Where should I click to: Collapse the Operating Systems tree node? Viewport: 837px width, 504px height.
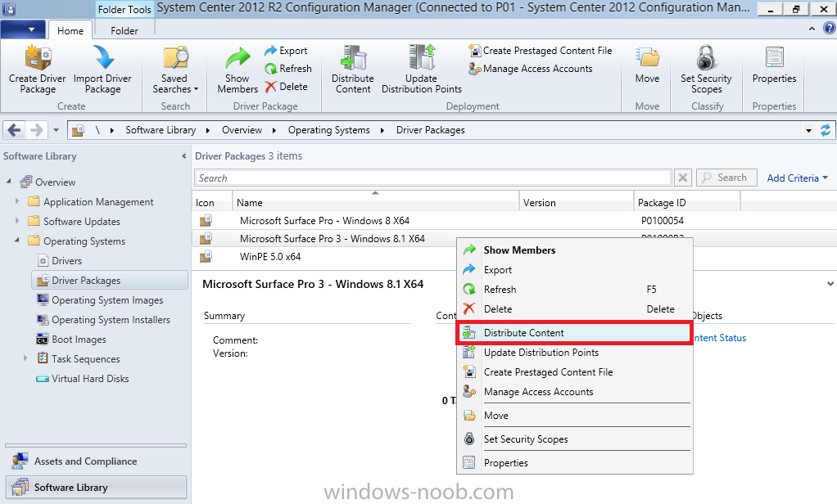click(17, 240)
